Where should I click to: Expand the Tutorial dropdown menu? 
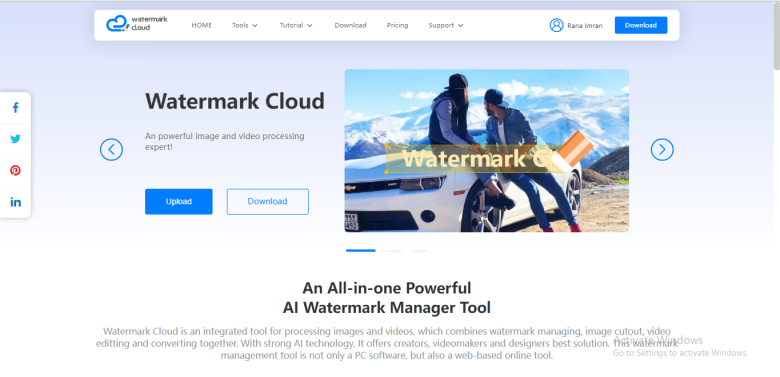pos(296,25)
